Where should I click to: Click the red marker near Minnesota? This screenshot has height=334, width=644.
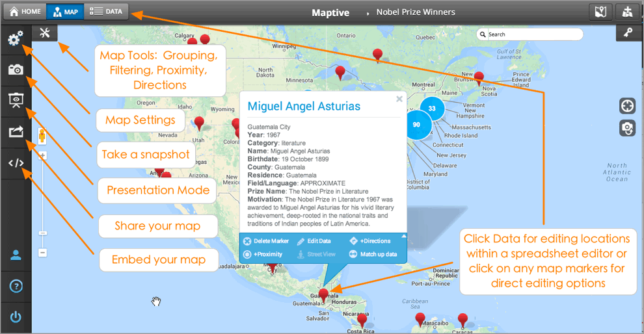[340, 72]
